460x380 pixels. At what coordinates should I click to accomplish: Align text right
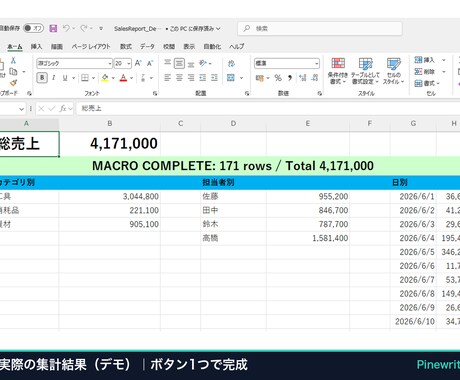pos(191,78)
